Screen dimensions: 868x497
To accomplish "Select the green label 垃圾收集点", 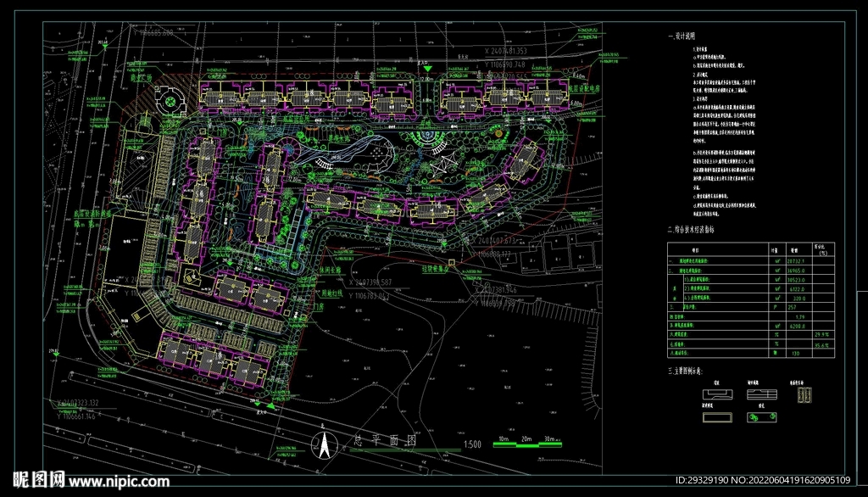I will click(x=436, y=268).
